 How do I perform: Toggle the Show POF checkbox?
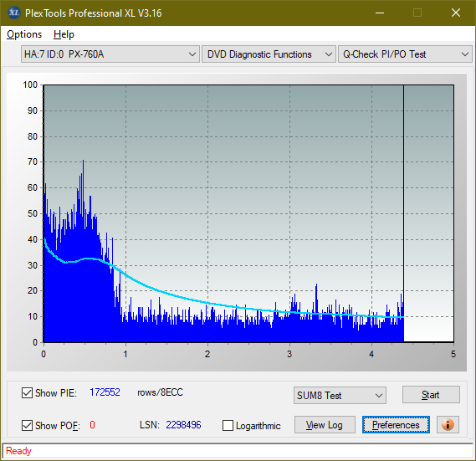[27, 426]
